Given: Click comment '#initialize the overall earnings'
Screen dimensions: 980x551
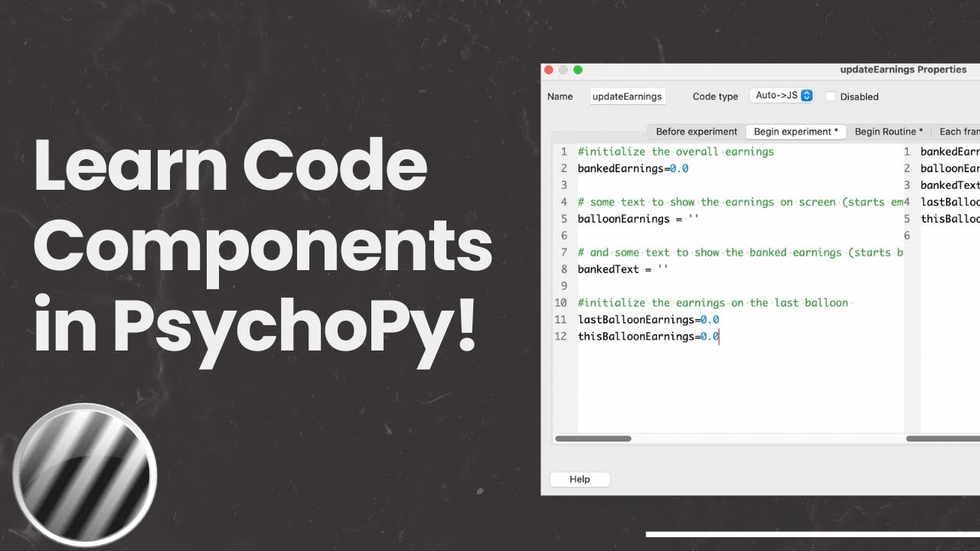Looking at the screenshot, I should pyautogui.click(x=676, y=152).
